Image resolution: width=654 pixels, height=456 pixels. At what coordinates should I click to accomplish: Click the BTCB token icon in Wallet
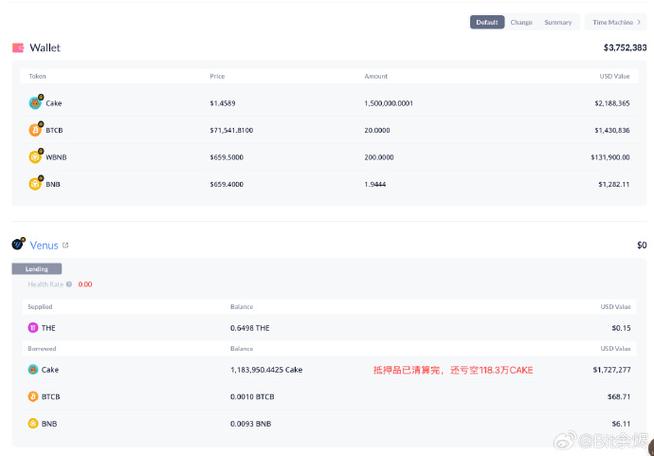click(x=35, y=130)
